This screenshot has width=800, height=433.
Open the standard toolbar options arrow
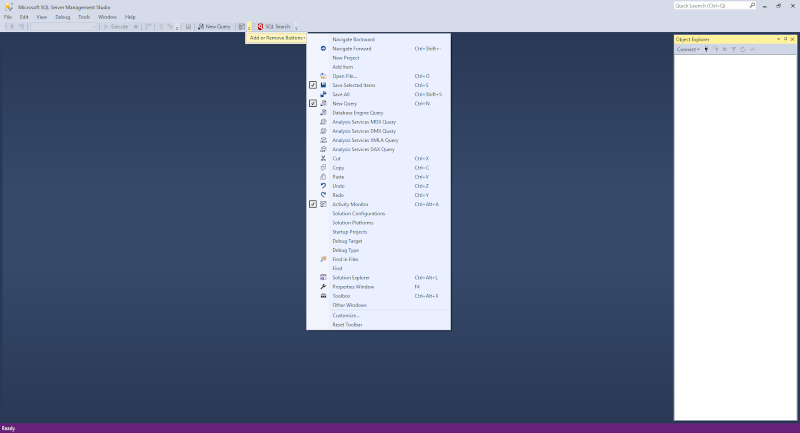click(x=249, y=28)
